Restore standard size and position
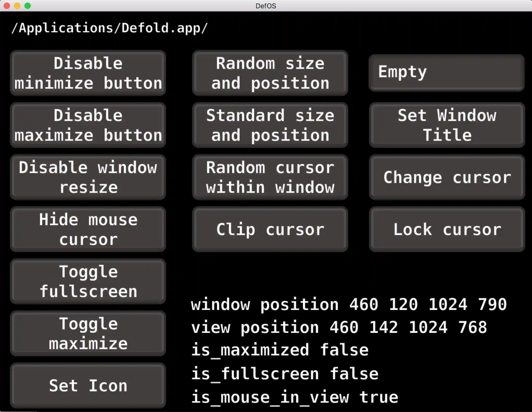Viewport: 532px width, 412px height. (x=270, y=125)
